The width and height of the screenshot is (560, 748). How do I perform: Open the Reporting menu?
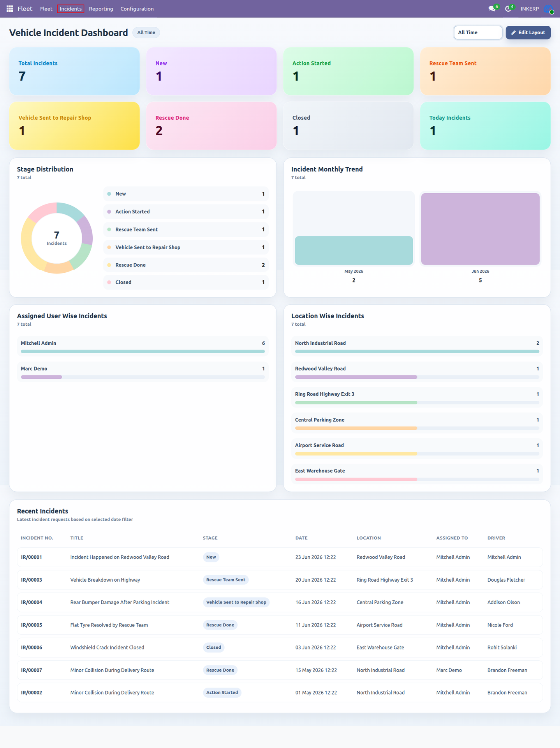click(x=101, y=9)
